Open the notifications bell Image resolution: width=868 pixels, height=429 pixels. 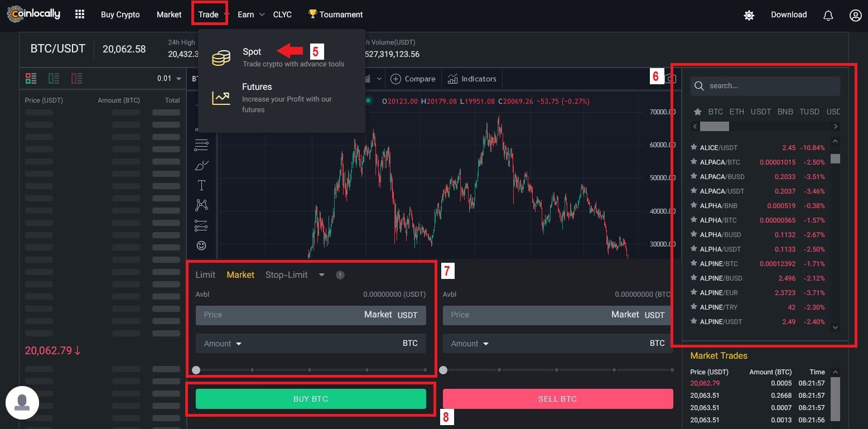pyautogui.click(x=828, y=15)
